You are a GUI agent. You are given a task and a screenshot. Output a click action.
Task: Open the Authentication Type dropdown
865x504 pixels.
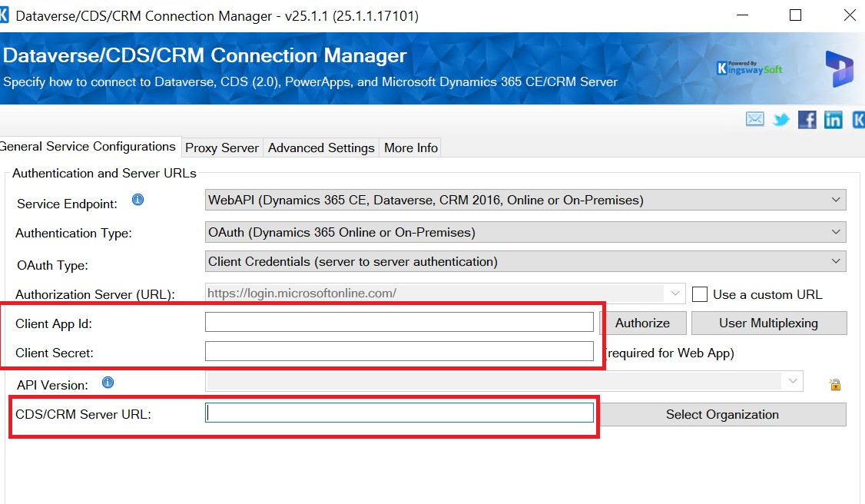click(x=525, y=232)
